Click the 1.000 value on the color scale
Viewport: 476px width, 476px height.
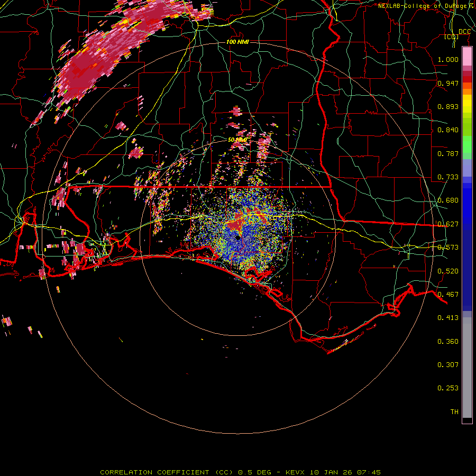[x=448, y=59]
